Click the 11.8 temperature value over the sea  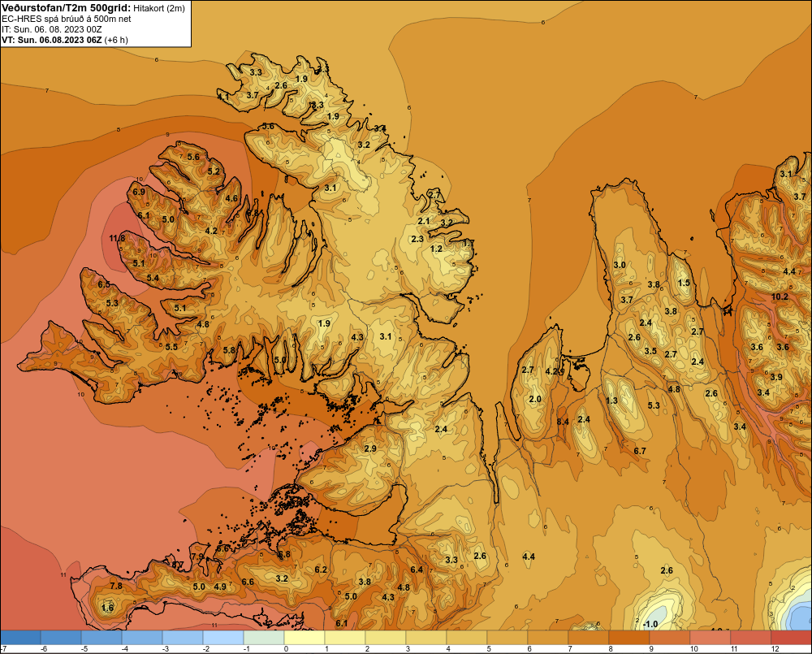(x=117, y=238)
